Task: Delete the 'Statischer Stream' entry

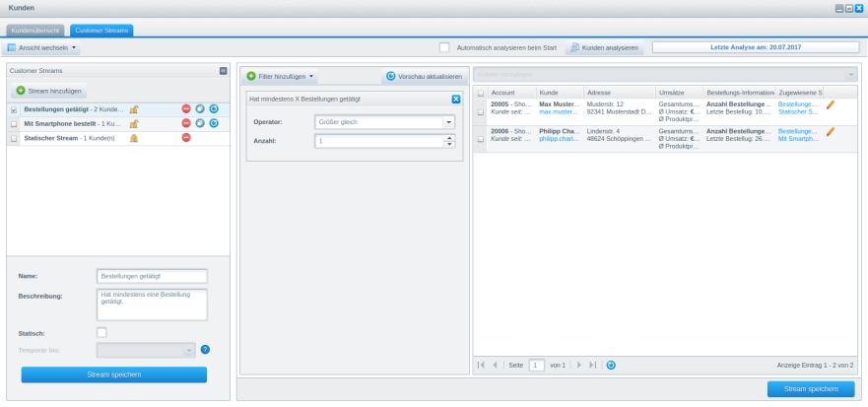Action: [186, 138]
